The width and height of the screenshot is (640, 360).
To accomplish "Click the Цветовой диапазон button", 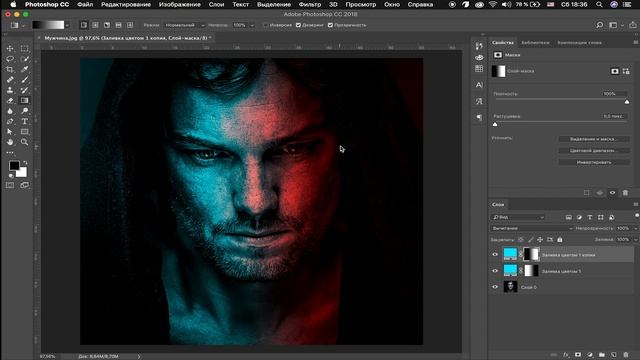I will click(x=593, y=151).
